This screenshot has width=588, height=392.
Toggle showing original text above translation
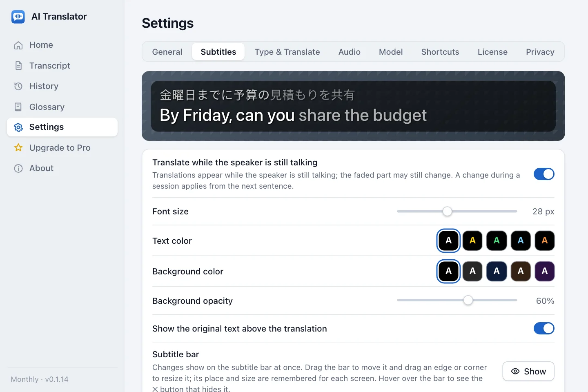(x=544, y=328)
